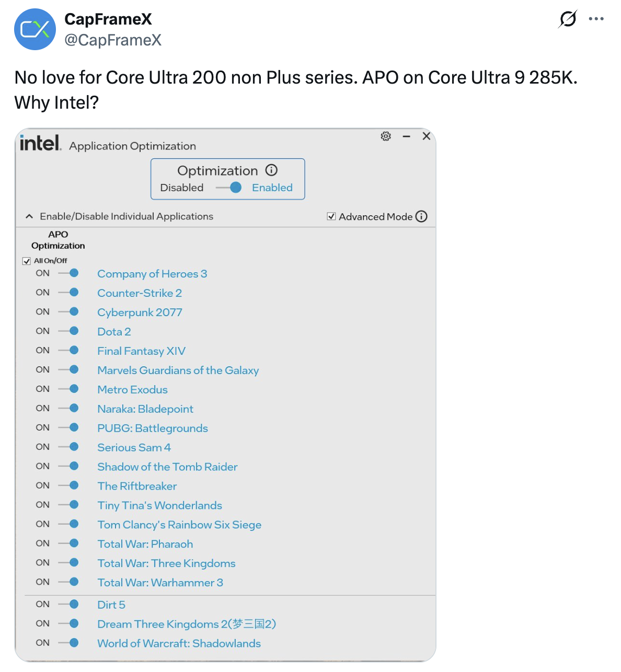Minimize the Application Optimization window
This screenshot has height=672, width=621.
tap(406, 136)
